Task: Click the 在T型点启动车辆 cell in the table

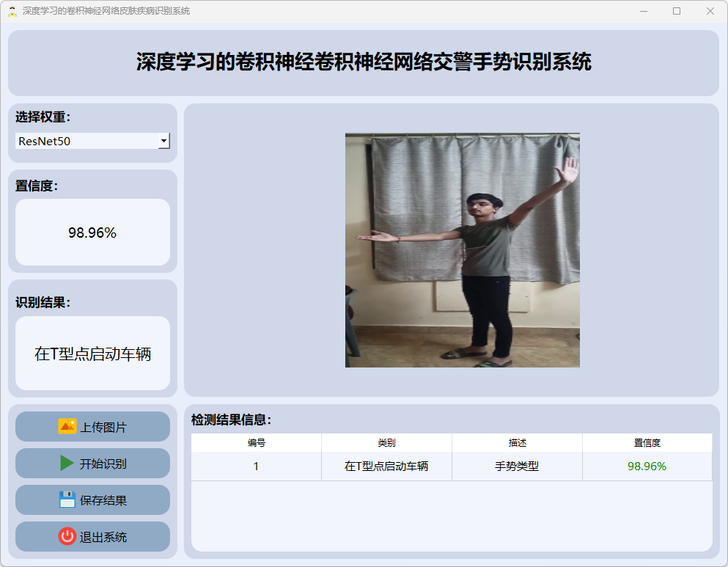Action: [386, 467]
